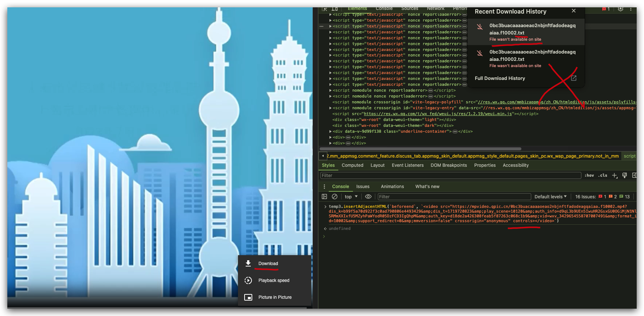This screenshot has width=644, height=316.
Task: Click the empty console prompt line
Action: click(x=480, y=236)
